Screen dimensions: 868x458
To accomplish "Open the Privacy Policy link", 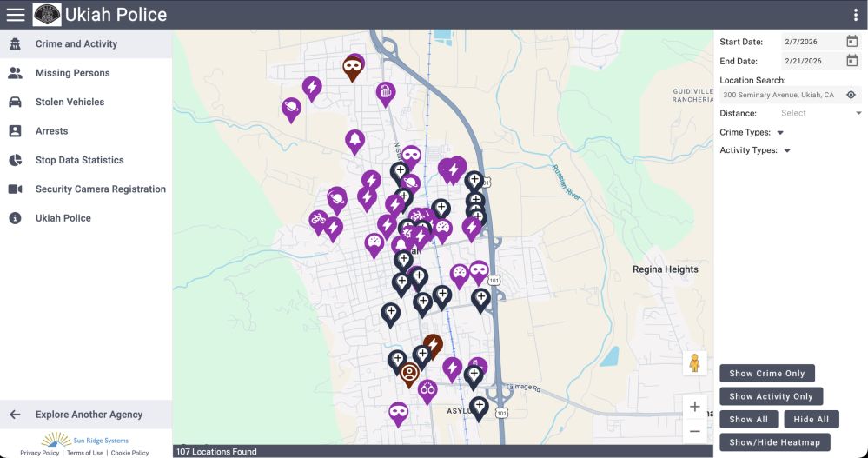I will click(x=40, y=453).
